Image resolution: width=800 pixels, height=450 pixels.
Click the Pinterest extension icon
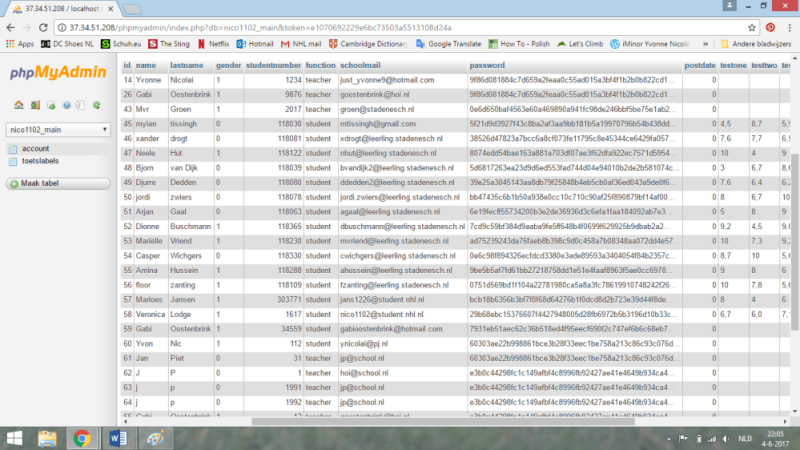pyautogui.click(x=770, y=28)
